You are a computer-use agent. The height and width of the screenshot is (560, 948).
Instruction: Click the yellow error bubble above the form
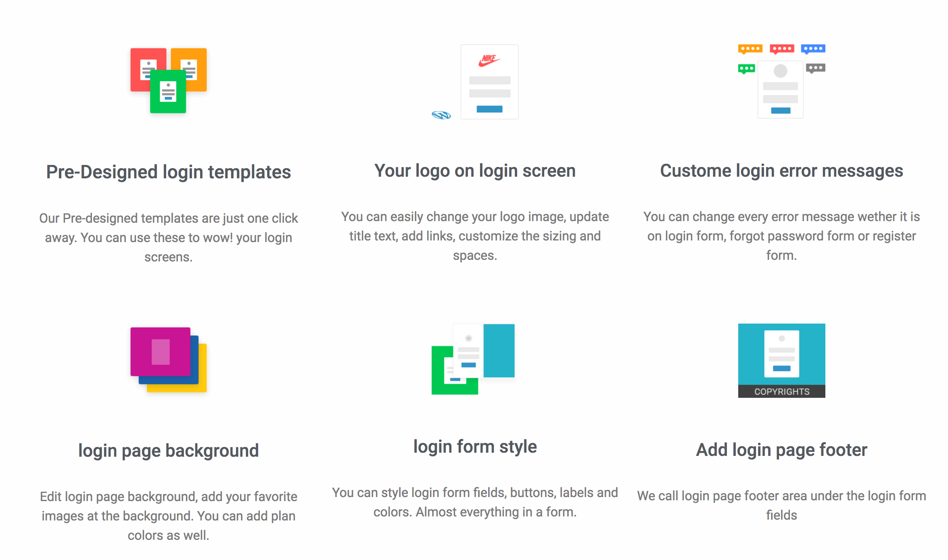point(750,49)
